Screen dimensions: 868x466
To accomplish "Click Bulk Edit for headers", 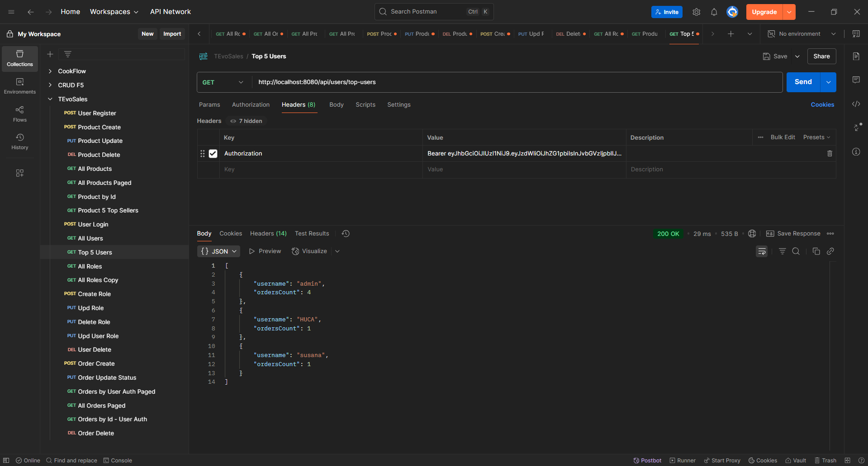I will point(783,137).
